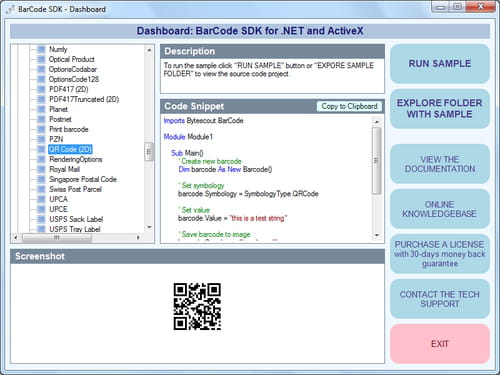Select Singapore Postal Code sample
This screenshot has width=500, height=375.
point(83,179)
